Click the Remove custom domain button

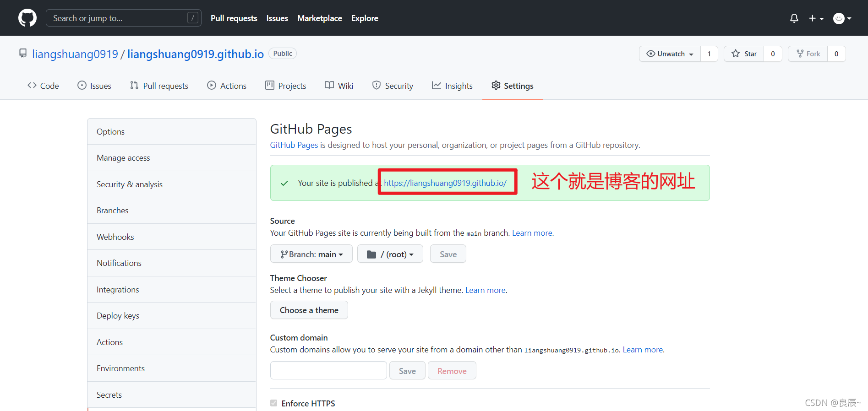coord(452,371)
